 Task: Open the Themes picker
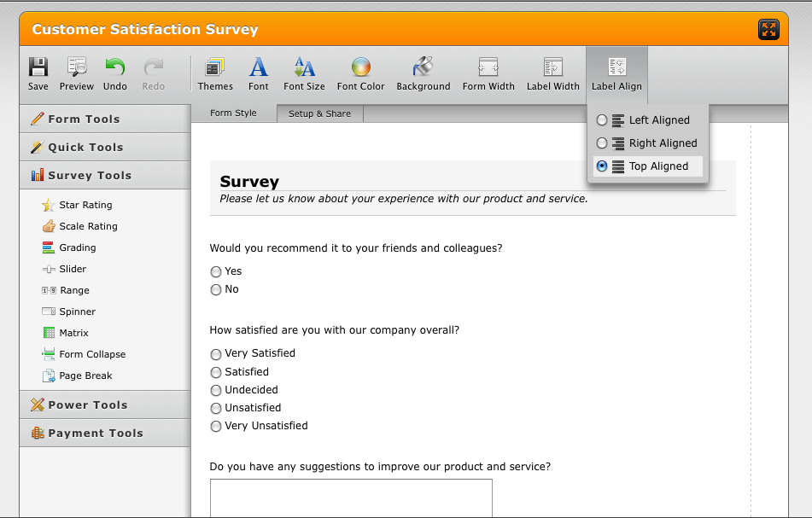point(215,68)
